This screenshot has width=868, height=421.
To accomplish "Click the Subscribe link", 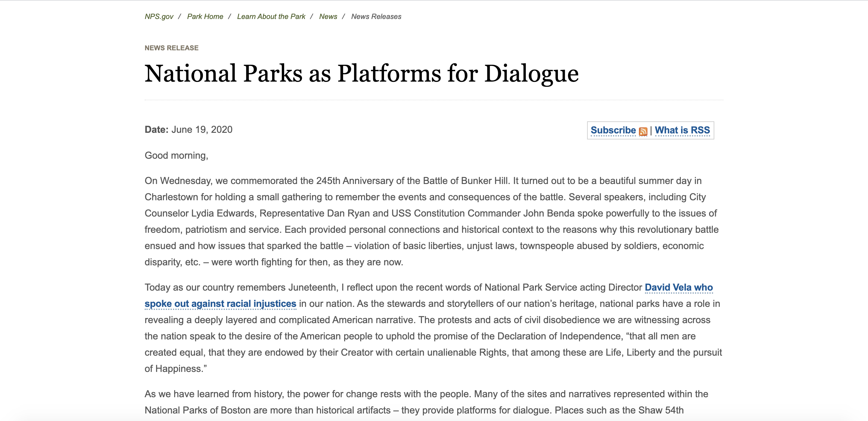I will 613,130.
